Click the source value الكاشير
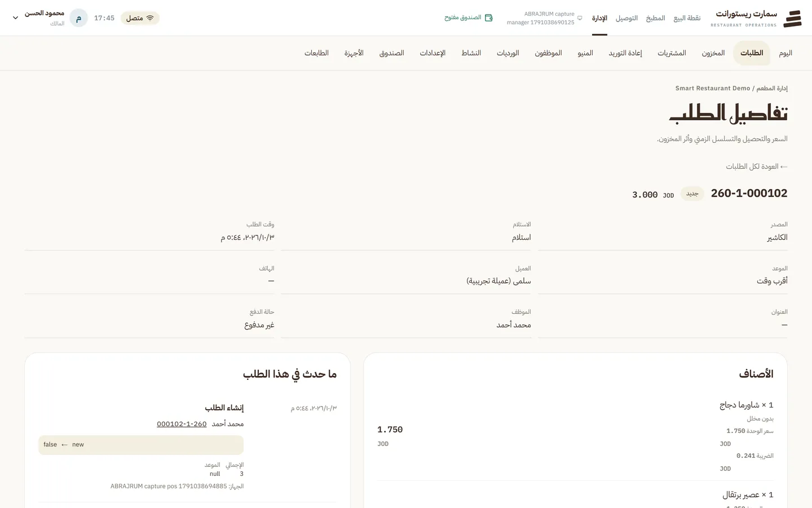 (x=777, y=238)
